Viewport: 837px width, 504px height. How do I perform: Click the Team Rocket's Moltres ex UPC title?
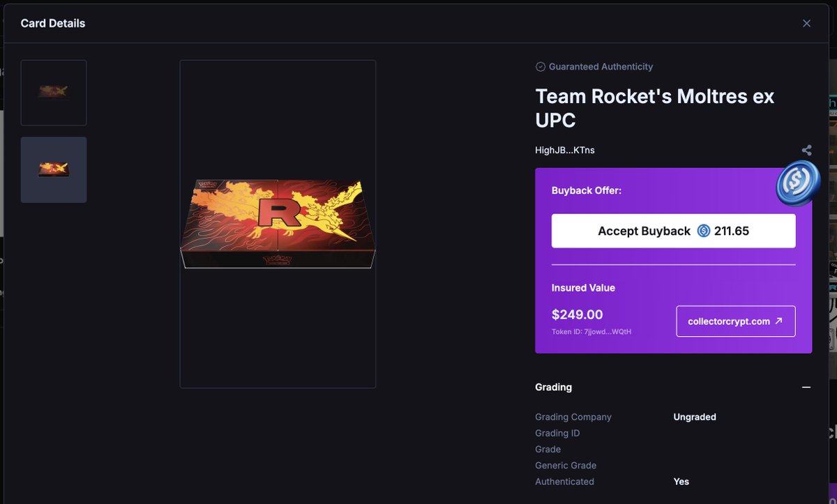[x=654, y=107]
